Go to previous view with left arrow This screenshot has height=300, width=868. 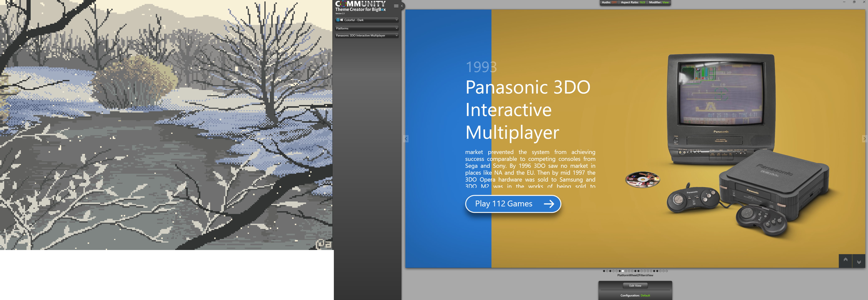tap(406, 139)
